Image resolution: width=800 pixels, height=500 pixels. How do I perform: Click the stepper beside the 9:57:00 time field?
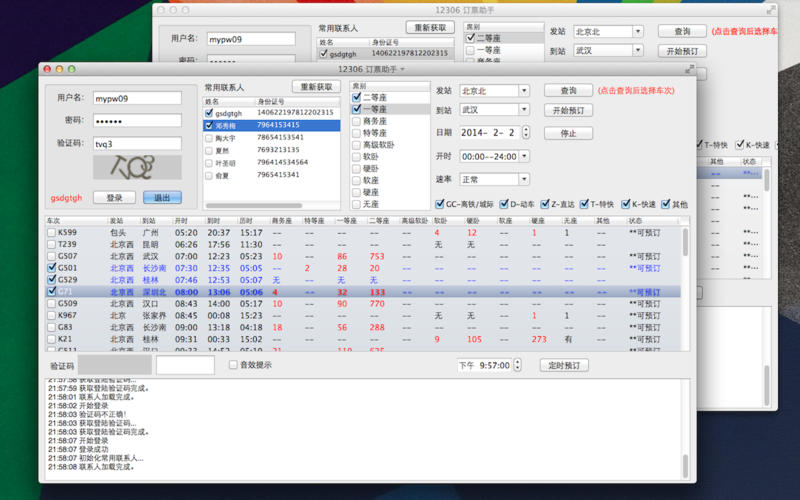(518, 365)
